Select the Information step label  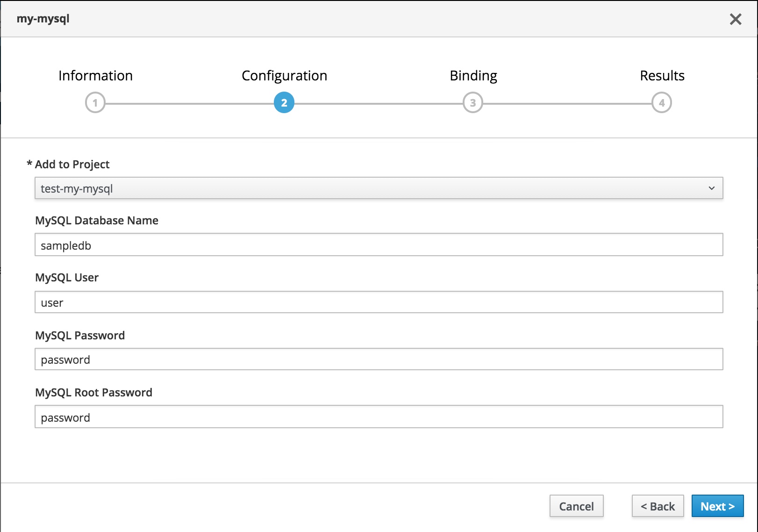tap(95, 76)
